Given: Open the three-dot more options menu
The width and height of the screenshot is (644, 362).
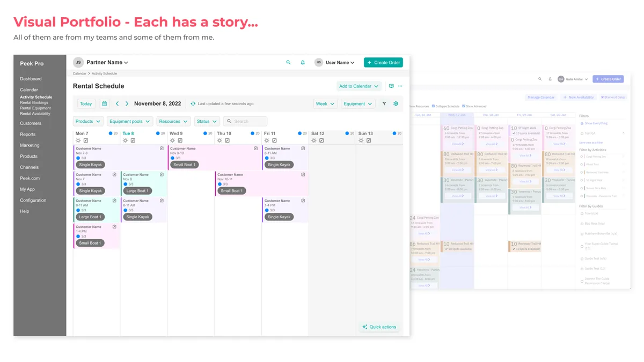Looking at the screenshot, I should [x=400, y=86].
